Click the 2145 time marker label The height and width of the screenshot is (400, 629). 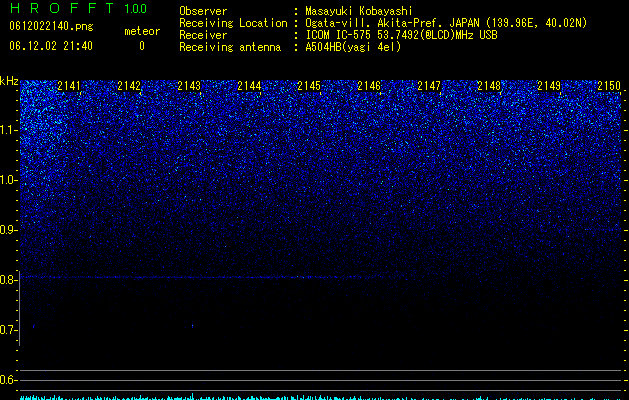point(309,86)
